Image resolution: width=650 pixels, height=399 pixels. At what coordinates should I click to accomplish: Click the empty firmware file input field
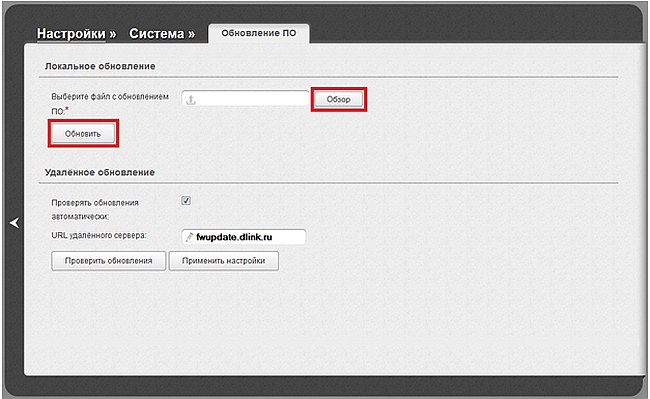[245, 99]
